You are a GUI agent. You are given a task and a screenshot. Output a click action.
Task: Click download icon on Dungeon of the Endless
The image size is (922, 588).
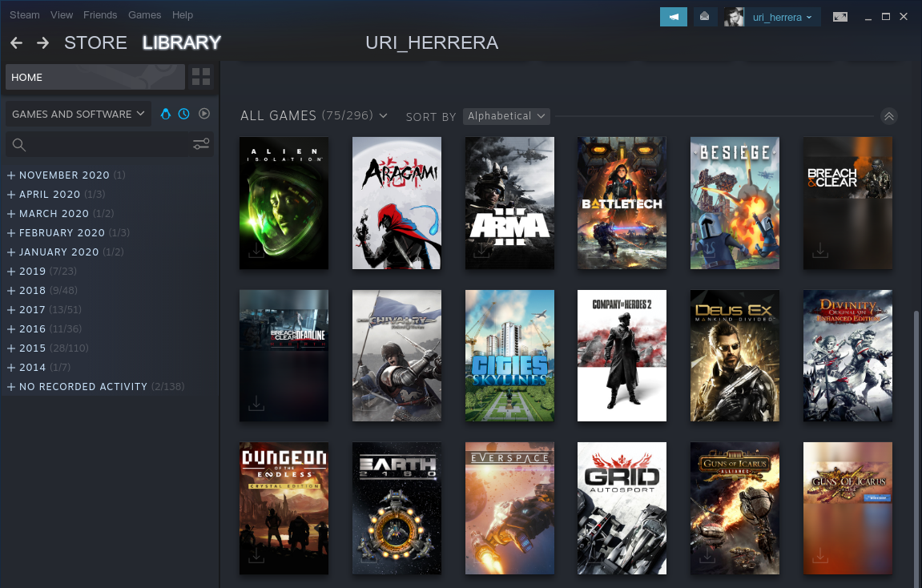256,555
